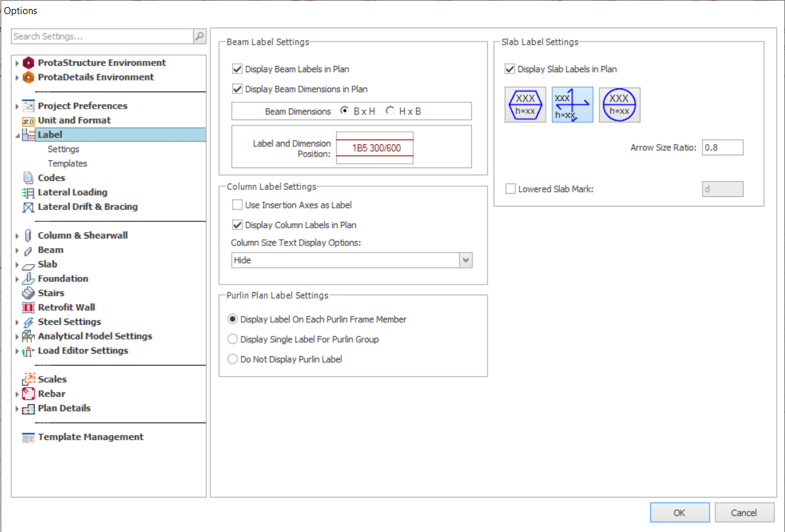The height and width of the screenshot is (532, 785).
Task: Click the Load Editor Settings icon
Action: [x=28, y=351]
